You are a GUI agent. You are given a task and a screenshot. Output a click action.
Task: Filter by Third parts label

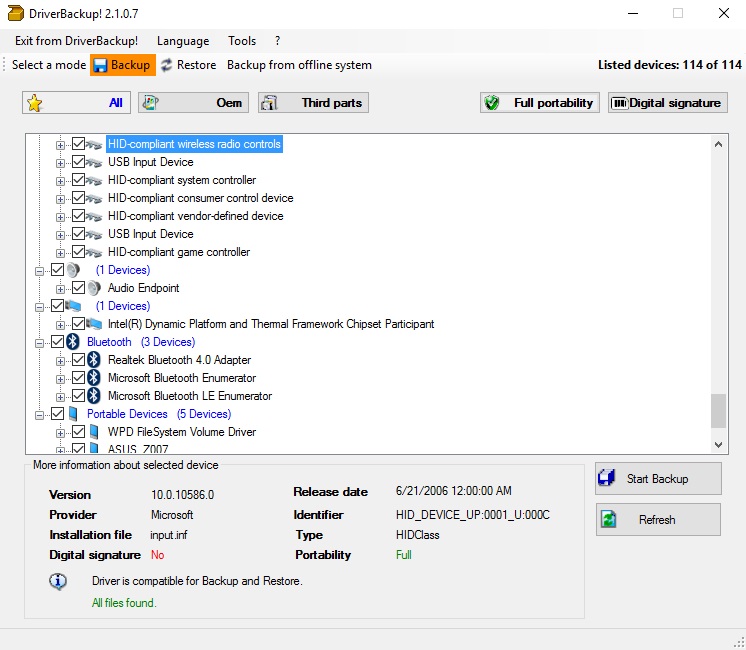coord(332,103)
